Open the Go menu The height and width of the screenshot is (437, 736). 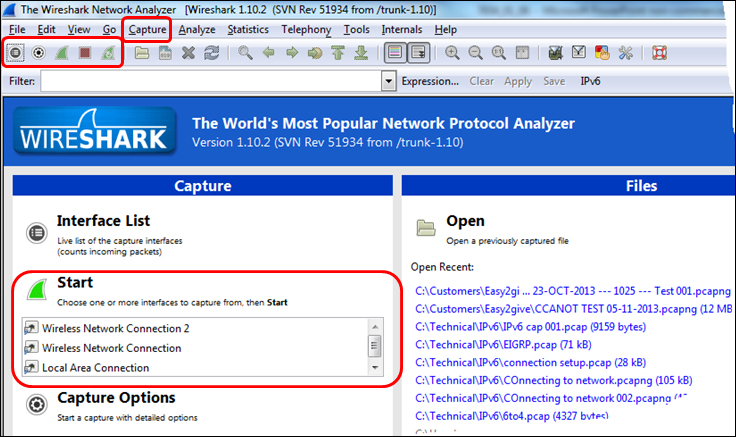(109, 30)
